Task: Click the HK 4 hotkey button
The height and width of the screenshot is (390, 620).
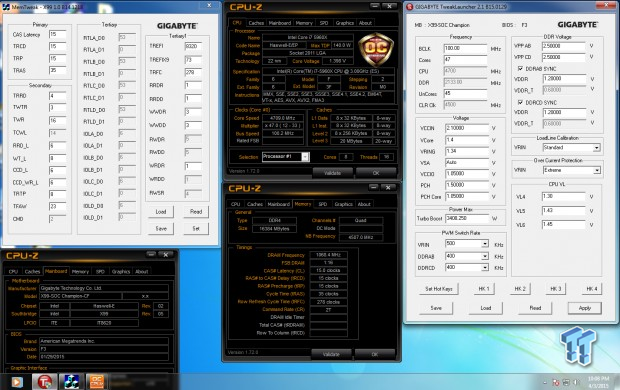Action: click(592, 289)
